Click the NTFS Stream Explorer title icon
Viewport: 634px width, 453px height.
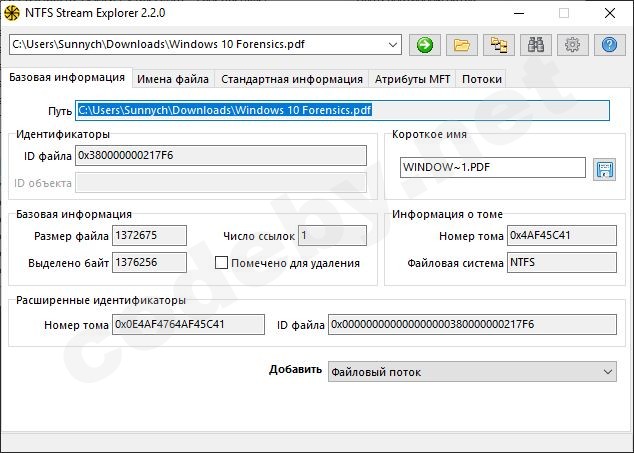pyautogui.click(x=14, y=13)
